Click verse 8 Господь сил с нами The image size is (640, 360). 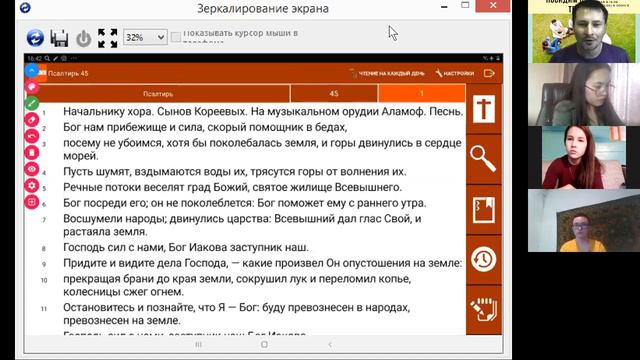[186, 248]
